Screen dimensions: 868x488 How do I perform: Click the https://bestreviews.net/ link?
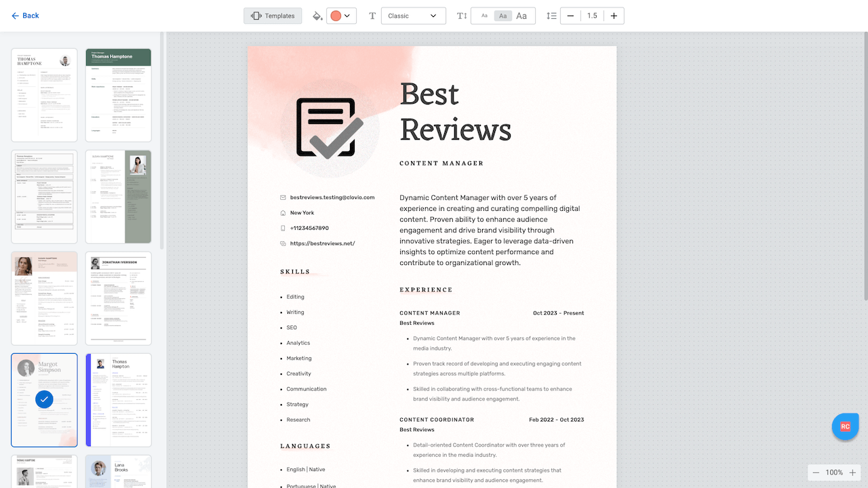322,243
